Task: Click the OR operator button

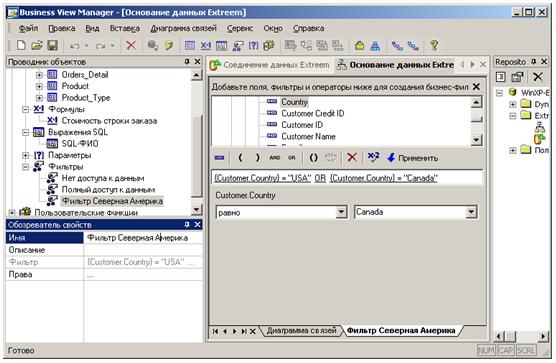Action: pyautogui.click(x=291, y=158)
